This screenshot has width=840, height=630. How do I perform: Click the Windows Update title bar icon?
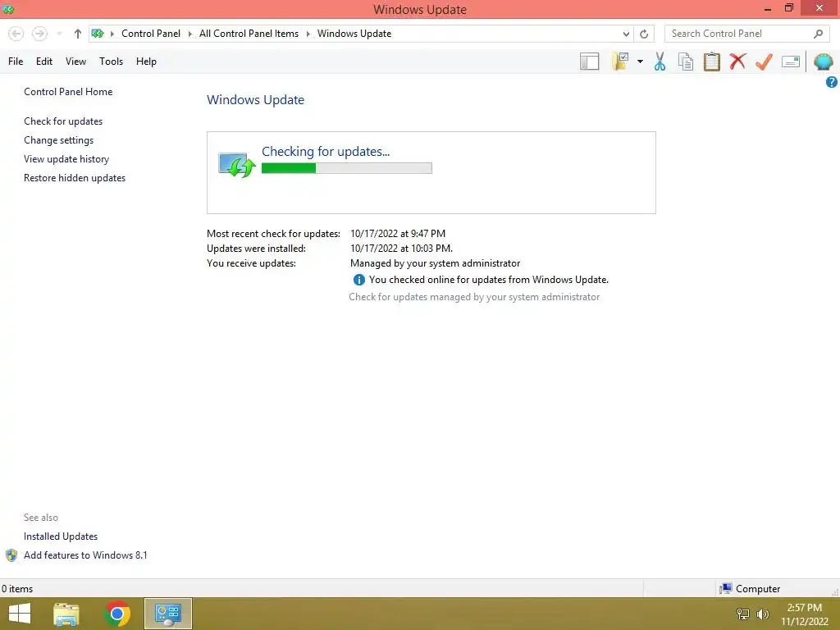8,9
